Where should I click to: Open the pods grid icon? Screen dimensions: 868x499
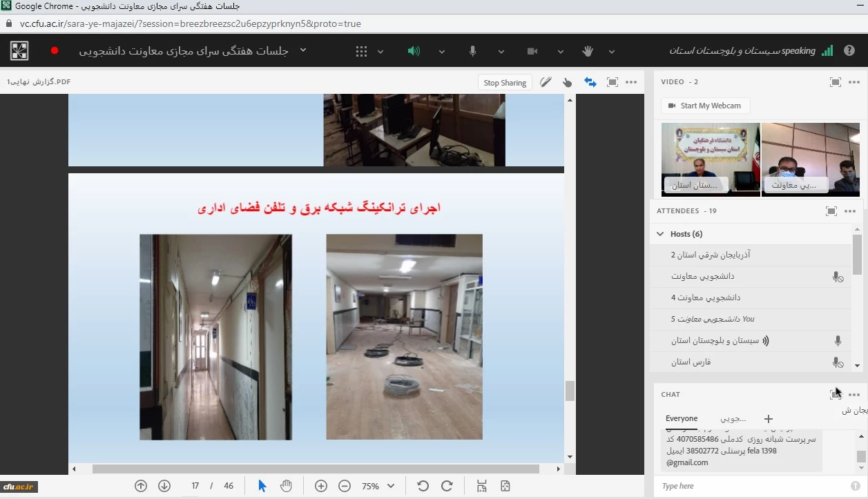(x=361, y=51)
